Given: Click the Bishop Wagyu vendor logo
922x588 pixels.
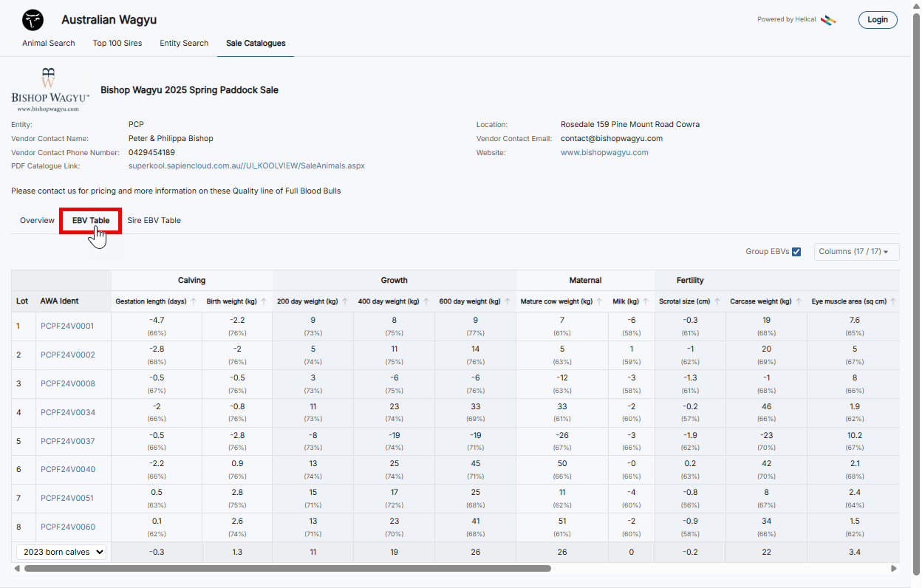Looking at the screenshot, I should coord(50,90).
